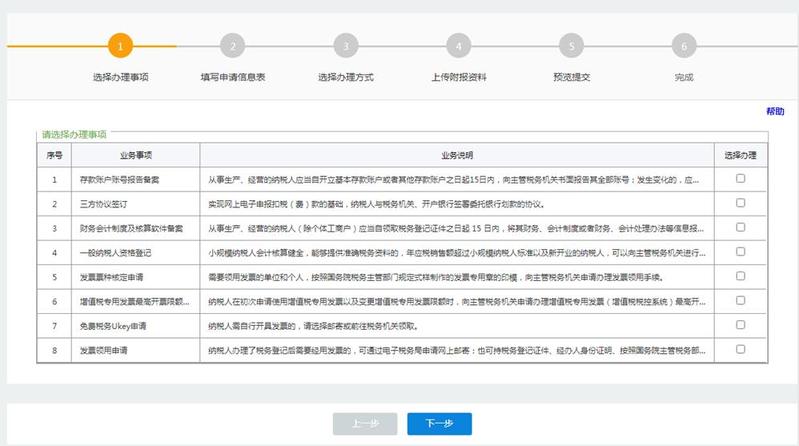Select the checkbox for 财务会计制度及核算软件备案

tap(740, 227)
